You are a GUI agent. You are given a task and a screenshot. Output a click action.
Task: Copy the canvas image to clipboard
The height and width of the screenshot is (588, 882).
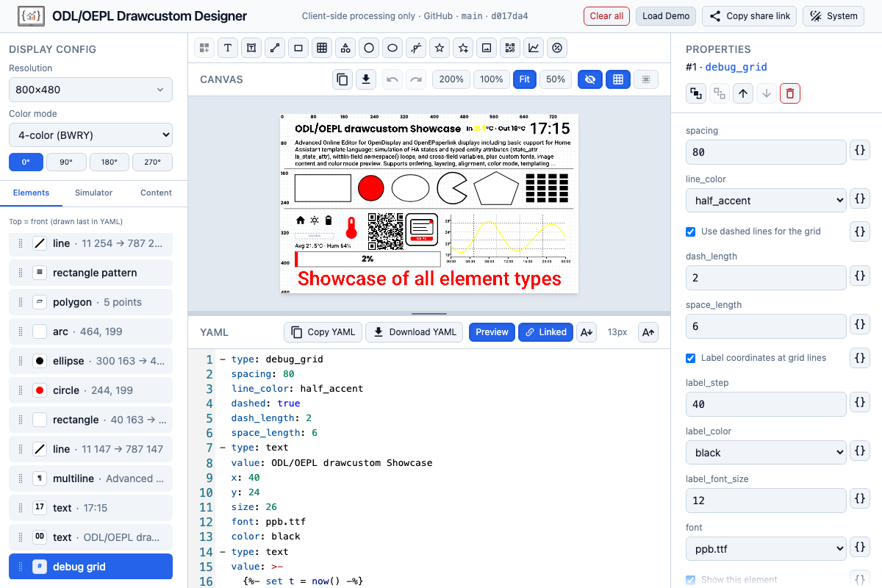343,79
